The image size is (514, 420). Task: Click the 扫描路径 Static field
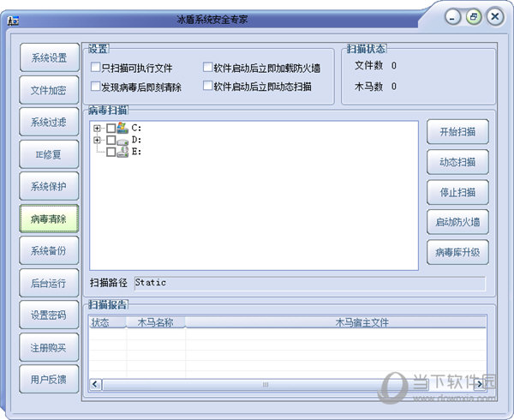[x=310, y=283]
